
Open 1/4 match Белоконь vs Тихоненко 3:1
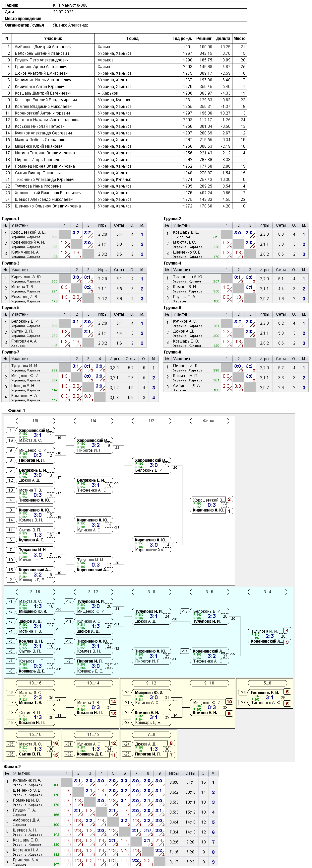tap(93, 485)
